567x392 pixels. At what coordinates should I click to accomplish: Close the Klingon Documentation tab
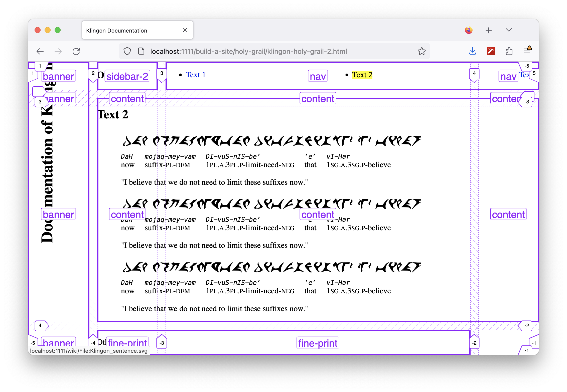tap(185, 30)
